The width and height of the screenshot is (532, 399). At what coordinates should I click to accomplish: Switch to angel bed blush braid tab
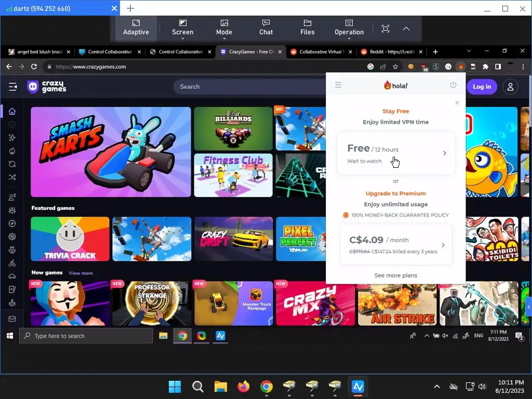tap(39, 52)
